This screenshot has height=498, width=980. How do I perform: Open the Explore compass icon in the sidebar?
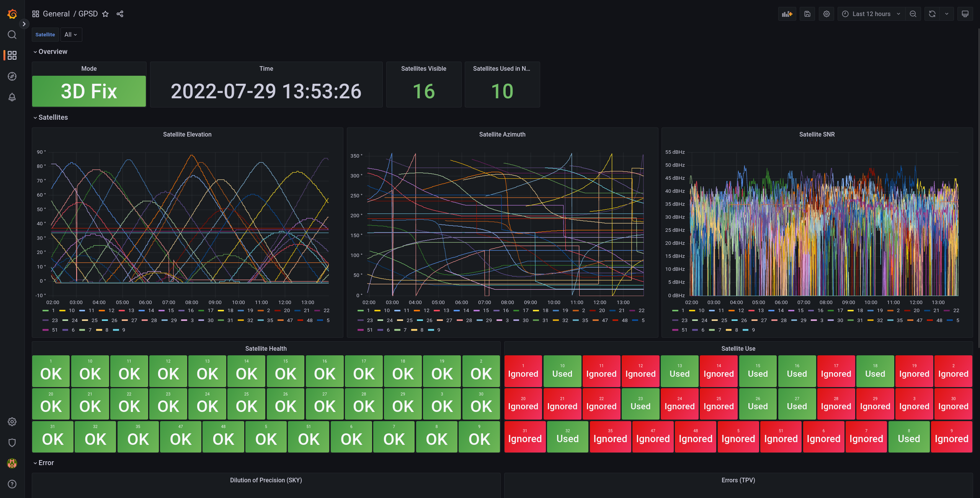(x=12, y=76)
